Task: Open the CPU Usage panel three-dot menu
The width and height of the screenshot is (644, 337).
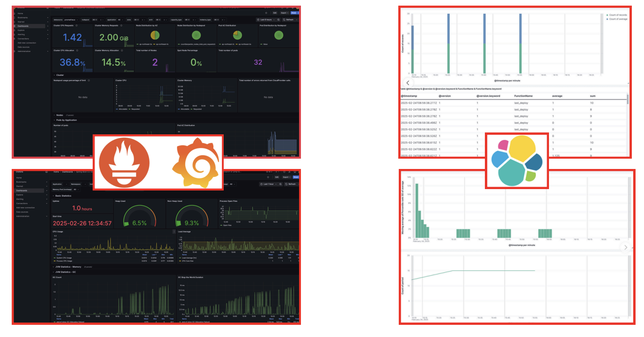Action: (x=174, y=231)
